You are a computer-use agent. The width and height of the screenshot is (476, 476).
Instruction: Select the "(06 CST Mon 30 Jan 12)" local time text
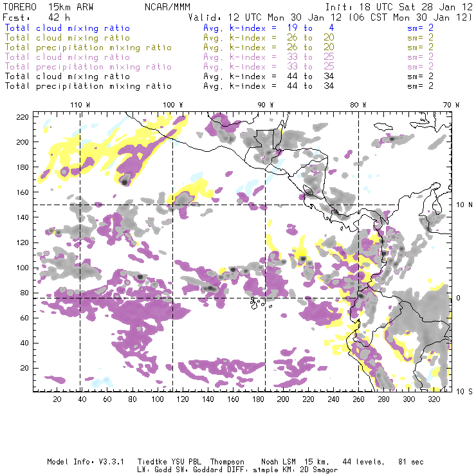(x=410, y=17)
